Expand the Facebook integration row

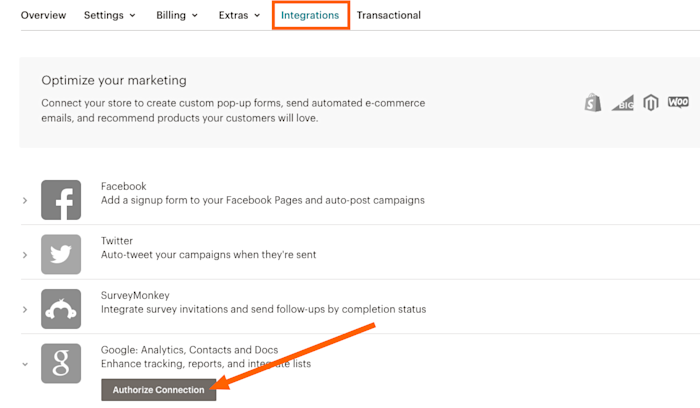[25, 200]
